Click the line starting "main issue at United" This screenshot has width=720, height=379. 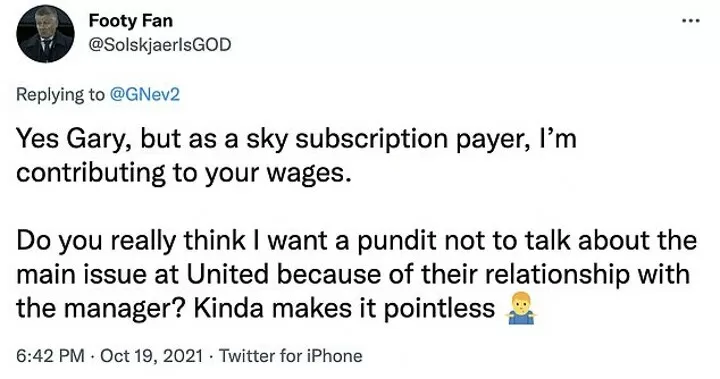[x=354, y=275]
